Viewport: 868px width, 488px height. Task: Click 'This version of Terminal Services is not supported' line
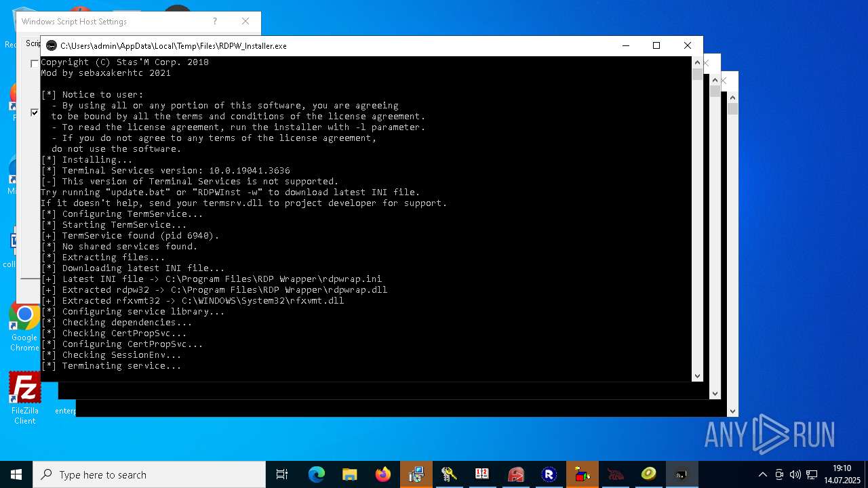click(190, 182)
